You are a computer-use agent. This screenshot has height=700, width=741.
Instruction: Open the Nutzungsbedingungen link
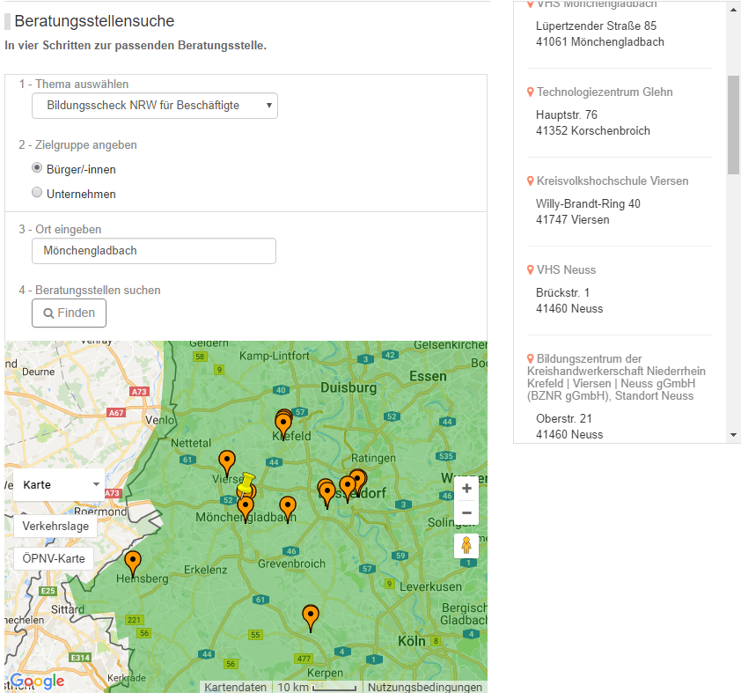coord(425,687)
